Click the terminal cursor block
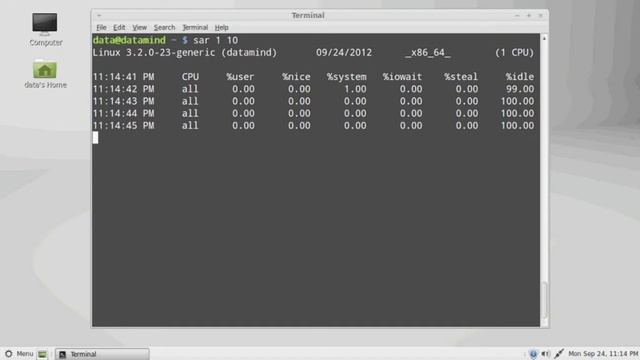The width and height of the screenshot is (640, 360). 96,138
